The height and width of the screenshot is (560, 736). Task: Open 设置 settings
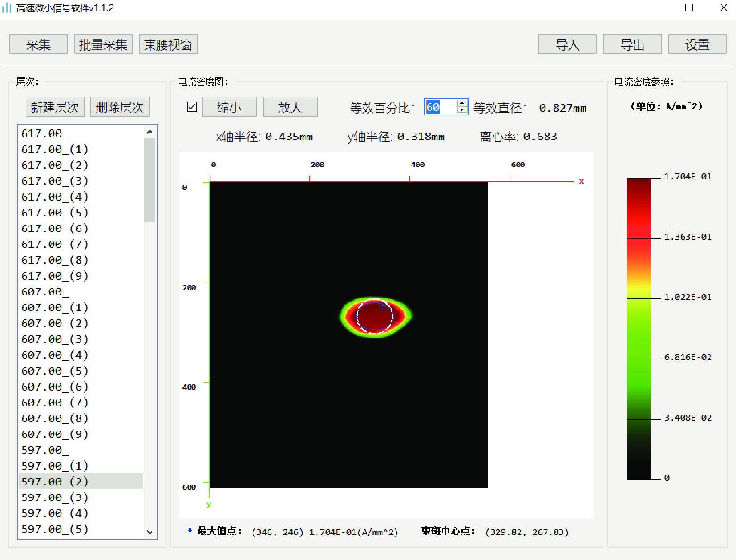pyautogui.click(x=697, y=44)
